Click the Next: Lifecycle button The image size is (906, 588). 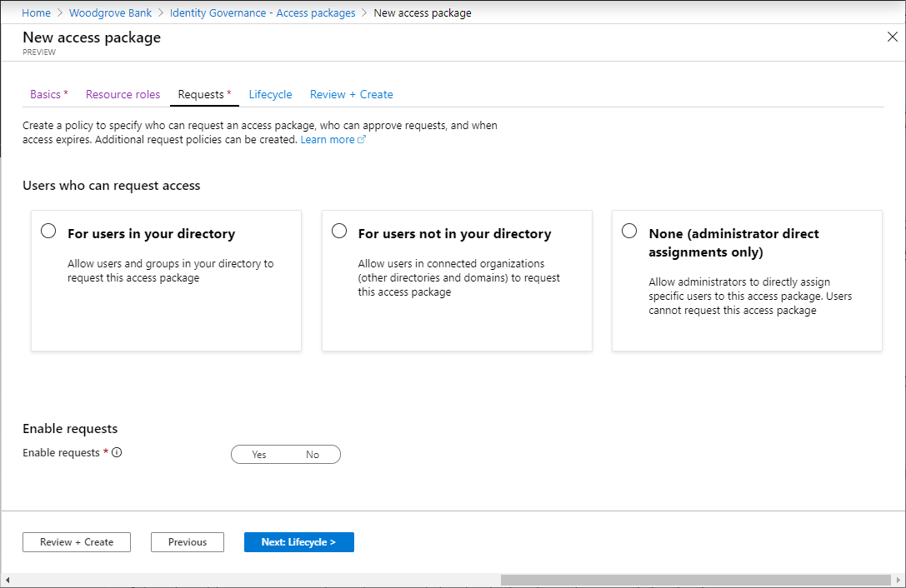298,542
